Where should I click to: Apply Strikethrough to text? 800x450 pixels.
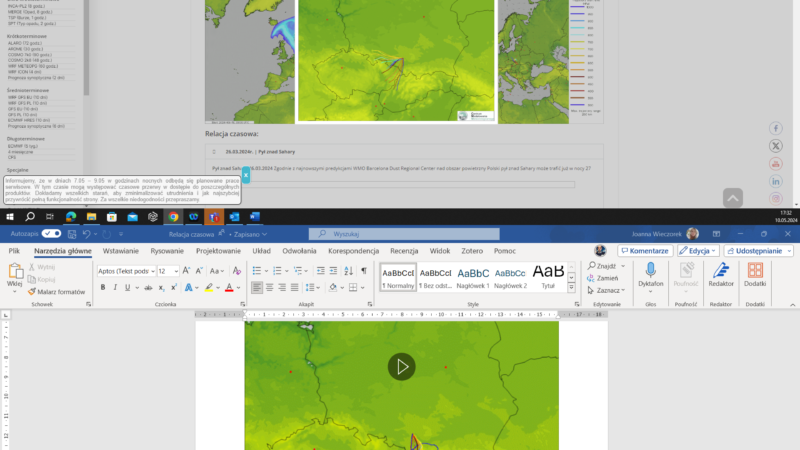tap(148, 288)
